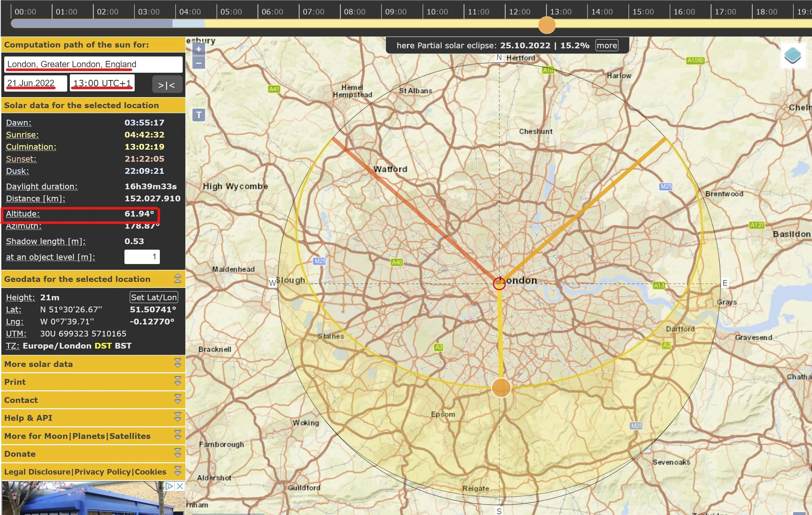Zoom out the map with minus button
Viewport: 812px width, 515px height.
point(199,63)
